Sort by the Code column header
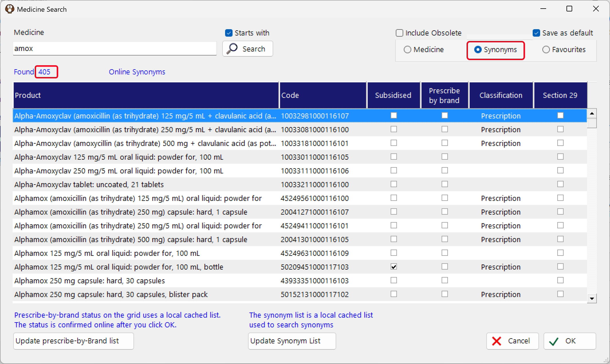610x364 pixels. (323, 95)
